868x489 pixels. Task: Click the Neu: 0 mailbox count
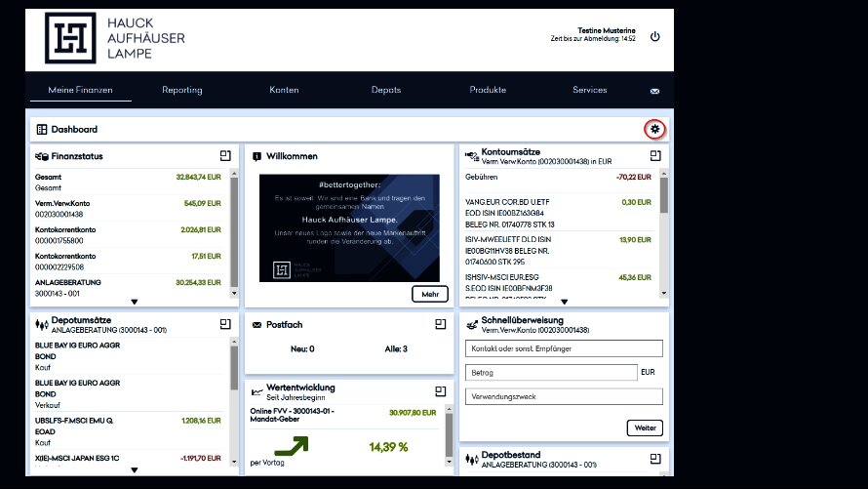302,348
